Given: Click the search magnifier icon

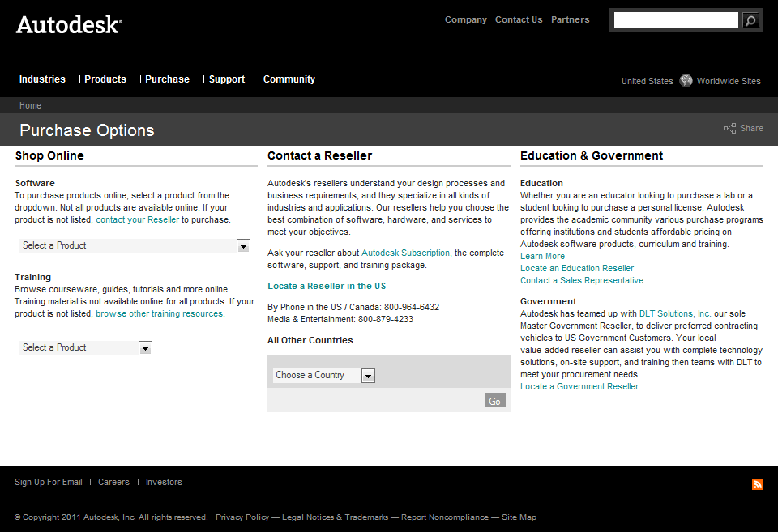Looking at the screenshot, I should point(750,20).
